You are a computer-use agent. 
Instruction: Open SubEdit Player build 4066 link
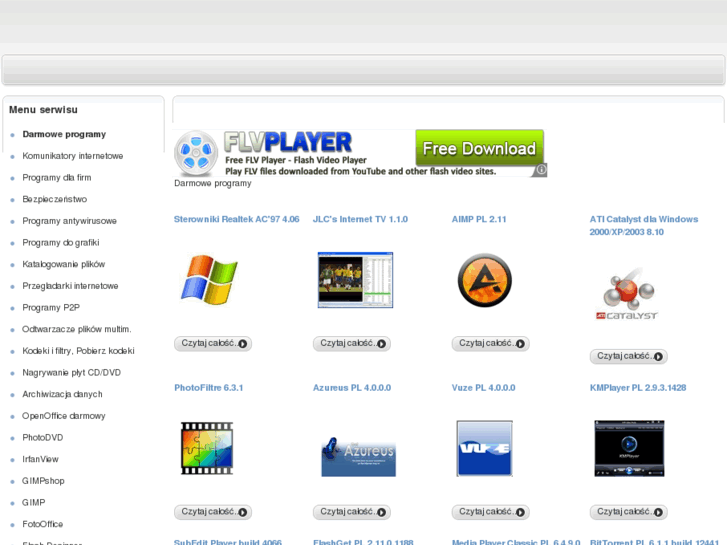tap(228, 542)
